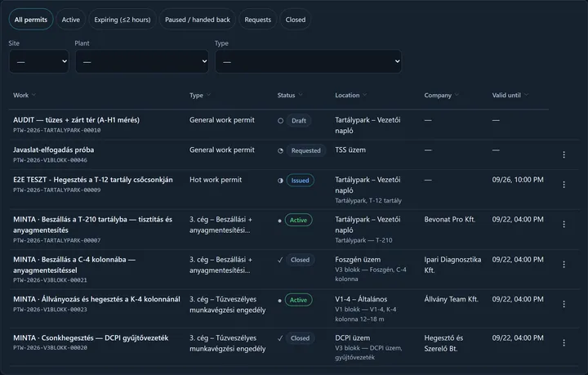Click the Closed checkmark icon in Foszgén üzem row
The image size is (588, 375).
(x=280, y=260)
